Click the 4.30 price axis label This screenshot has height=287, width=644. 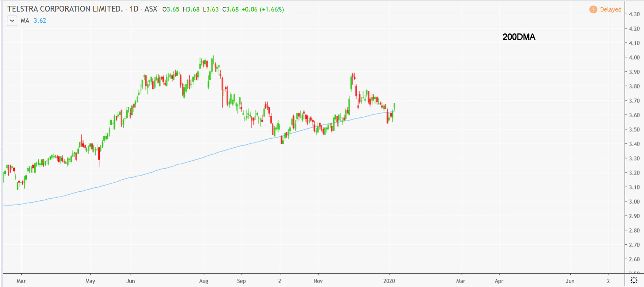[x=634, y=14]
